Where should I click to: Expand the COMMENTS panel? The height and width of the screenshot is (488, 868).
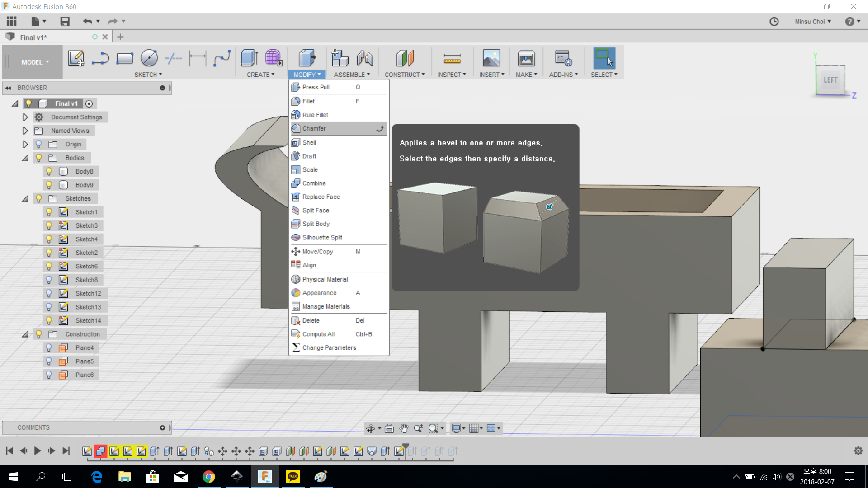[162, 427]
